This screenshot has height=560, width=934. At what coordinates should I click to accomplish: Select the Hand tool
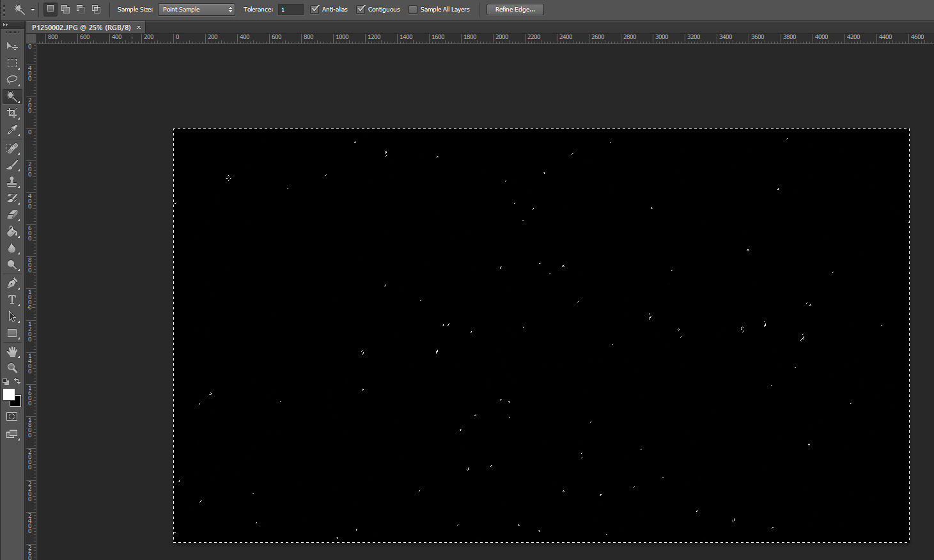click(x=12, y=352)
